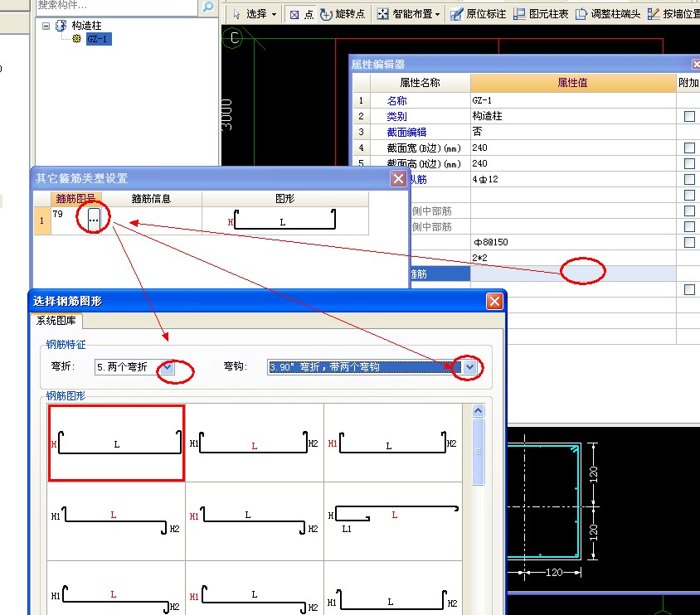Select third-row middle shape with red H1
Image resolution: width=700 pixels, height=615 pixels.
point(255,588)
